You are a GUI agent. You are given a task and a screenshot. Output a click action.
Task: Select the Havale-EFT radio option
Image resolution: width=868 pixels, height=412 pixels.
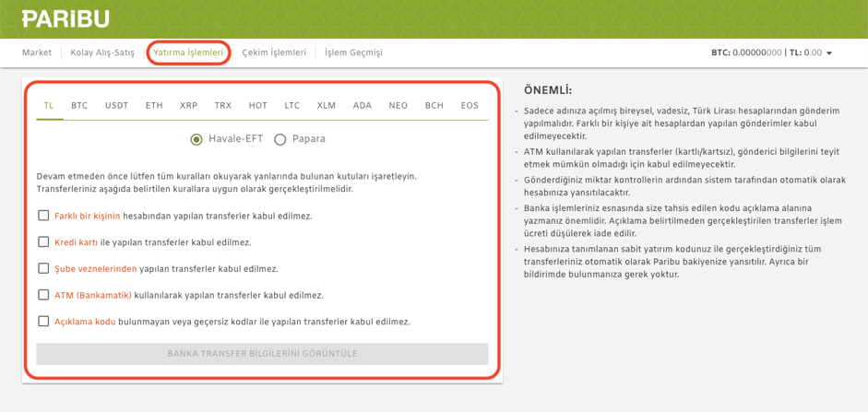[196, 139]
